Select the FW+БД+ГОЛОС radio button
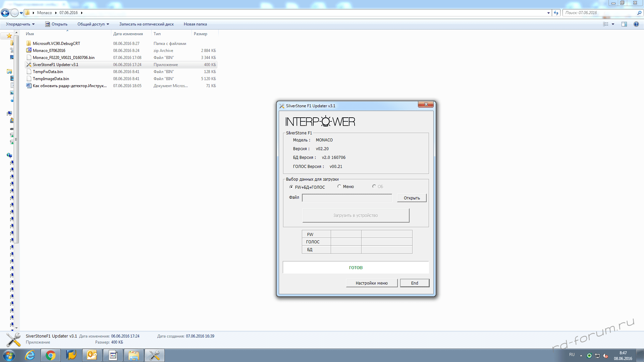Image resolution: width=644 pixels, height=362 pixels. pos(291,187)
